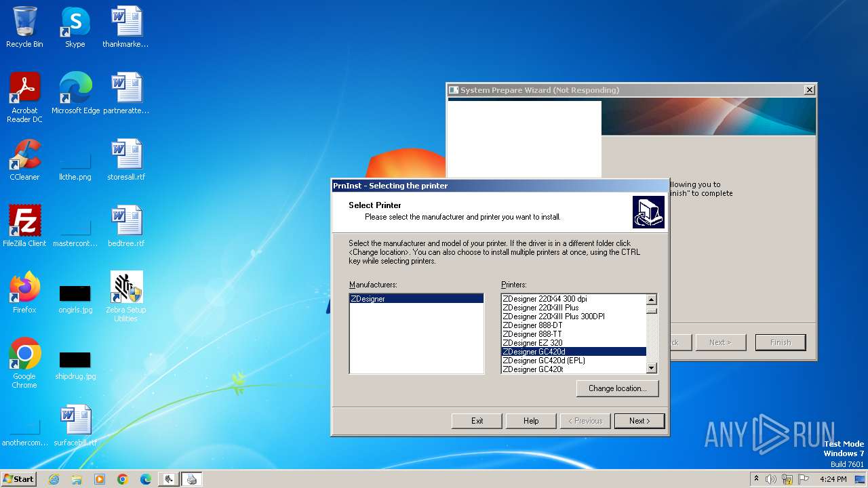Open the thankmarke document icon
Screen dimensions: 868x488
pyautogui.click(x=125, y=27)
